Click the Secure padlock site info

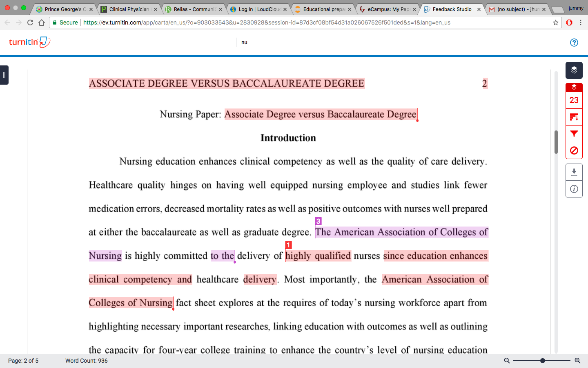(65, 22)
